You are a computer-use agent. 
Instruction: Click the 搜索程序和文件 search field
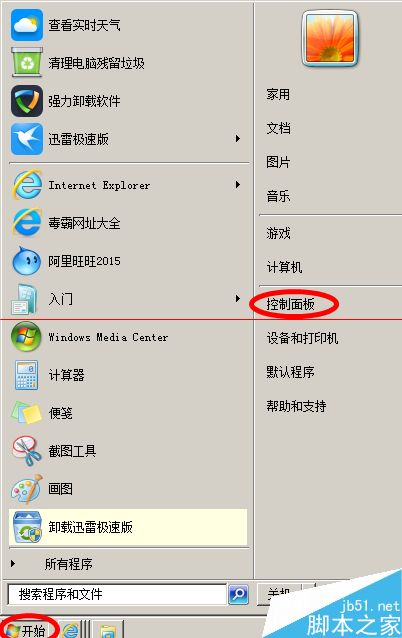coord(117,594)
